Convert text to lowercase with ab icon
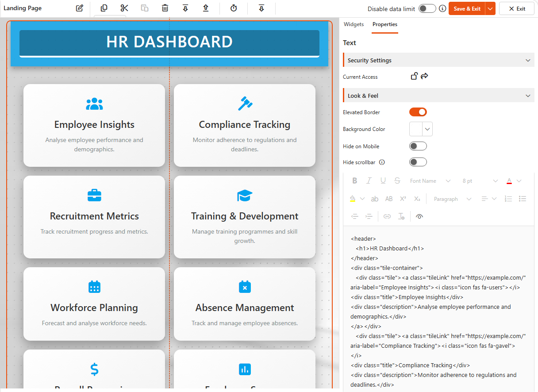This screenshot has width=538, height=392. tap(375, 199)
